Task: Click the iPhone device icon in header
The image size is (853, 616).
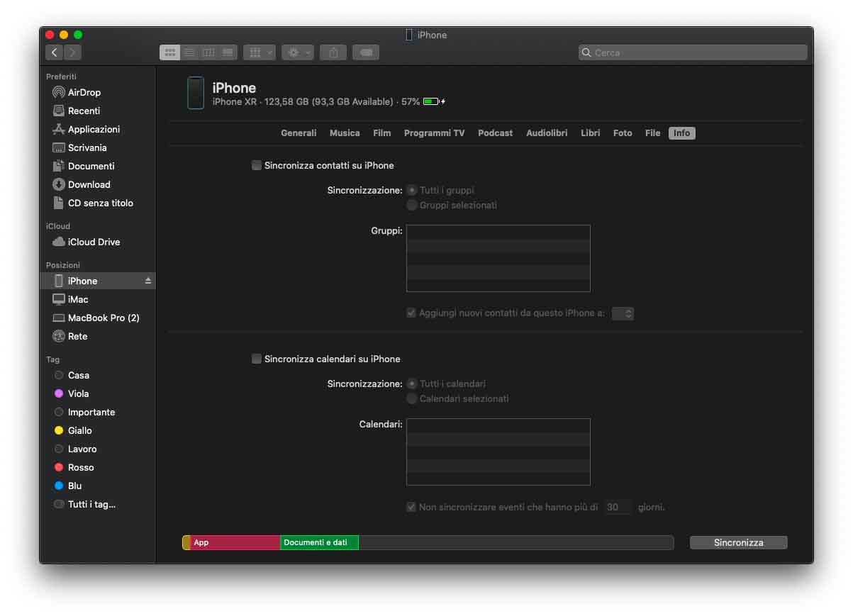Action: click(x=196, y=93)
